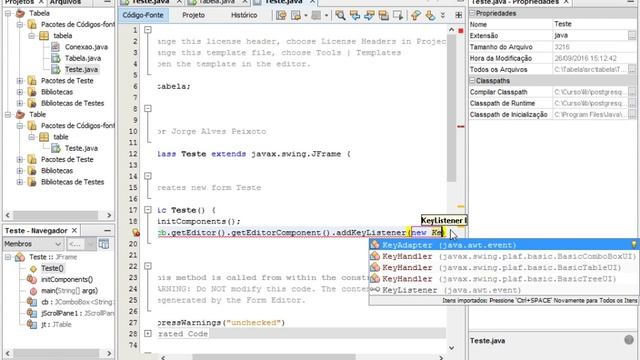This screenshot has width=640, height=360.
Task: Click red error stripe indicator at editor top
Action: pos(461,31)
